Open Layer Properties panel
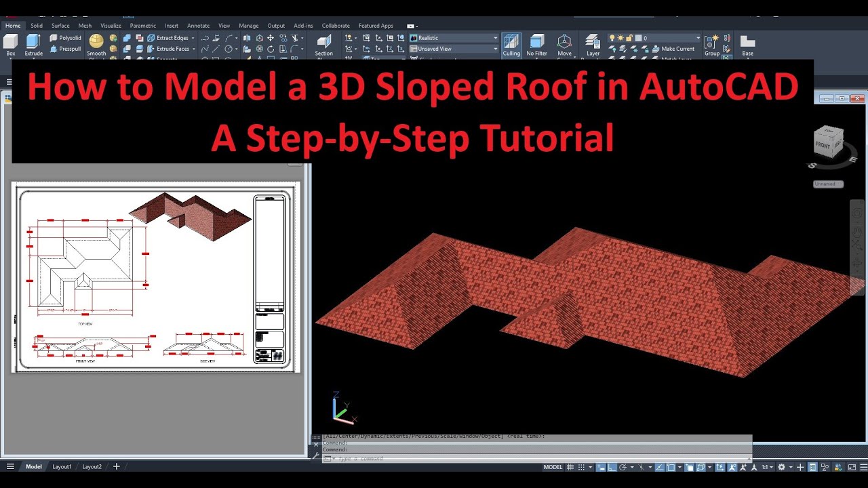 [593, 45]
